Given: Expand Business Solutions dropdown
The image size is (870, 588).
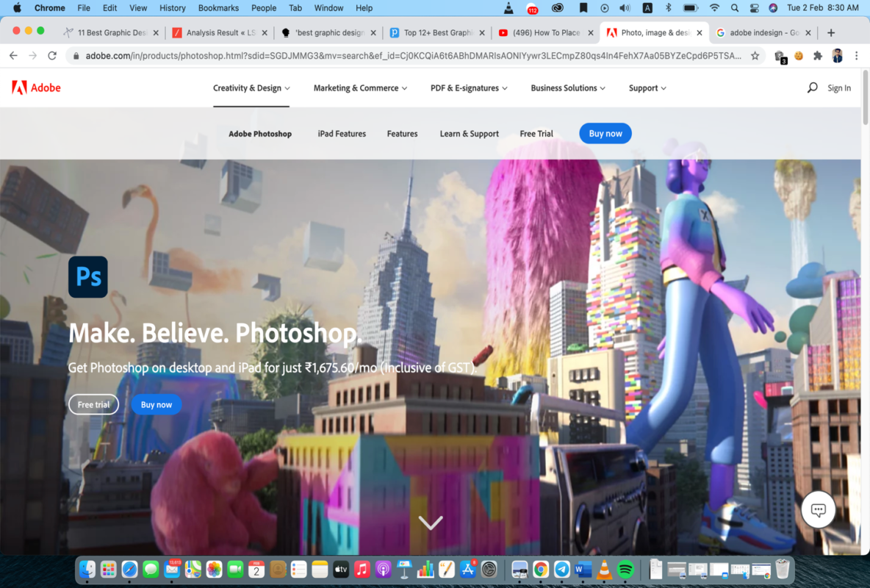Looking at the screenshot, I should pyautogui.click(x=567, y=87).
